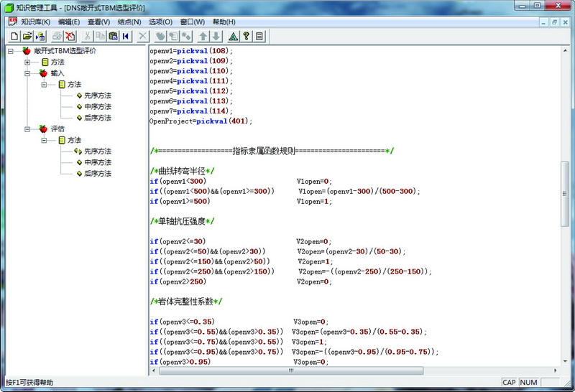Click the Cut scissors icon
575x392 pixels.
click(x=87, y=36)
